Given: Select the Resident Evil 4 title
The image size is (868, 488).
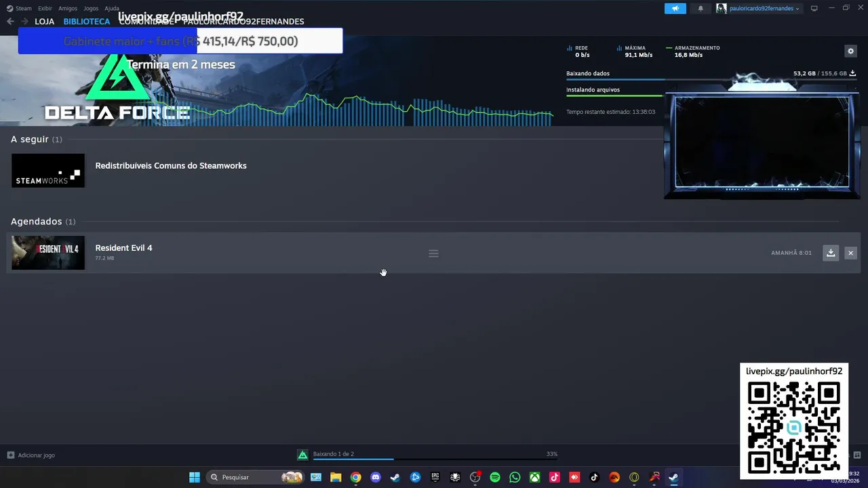Looking at the screenshot, I should tap(123, 247).
